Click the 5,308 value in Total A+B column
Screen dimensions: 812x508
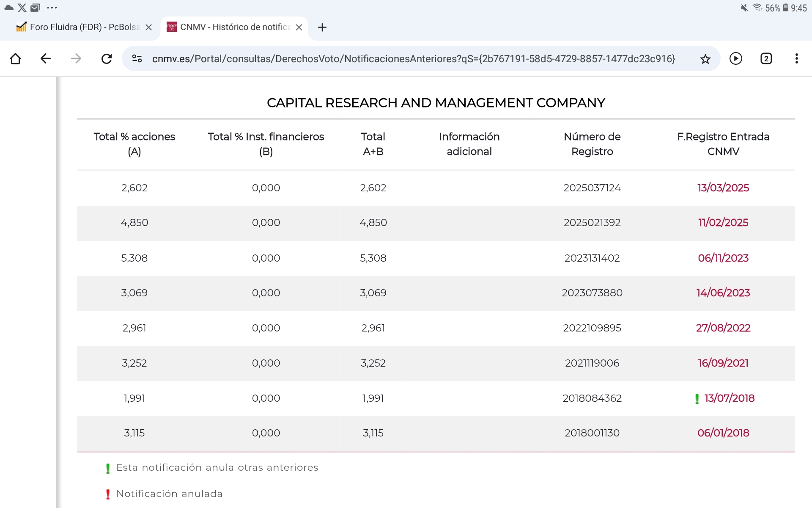click(373, 258)
